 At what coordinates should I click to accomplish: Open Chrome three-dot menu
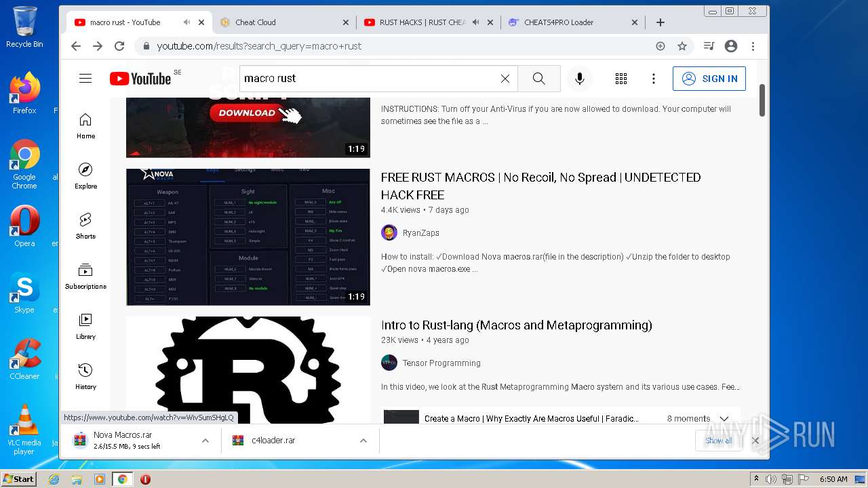tap(753, 46)
